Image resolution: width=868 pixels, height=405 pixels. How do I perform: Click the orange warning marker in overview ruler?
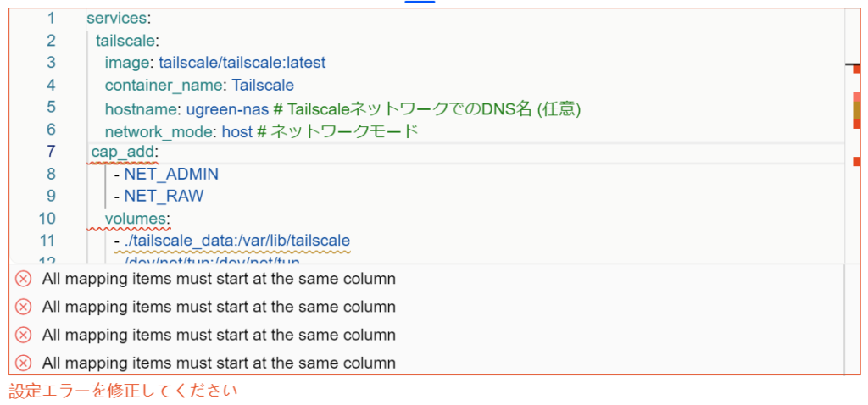point(857,110)
